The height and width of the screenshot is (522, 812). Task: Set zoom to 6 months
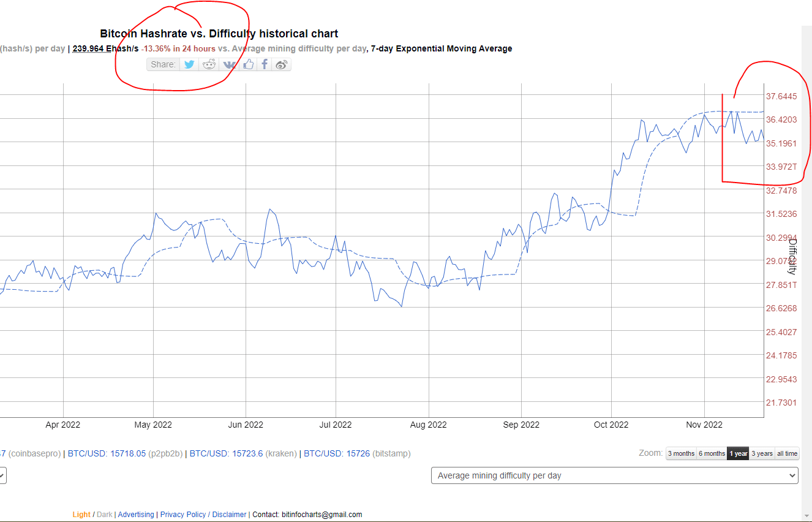712,453
